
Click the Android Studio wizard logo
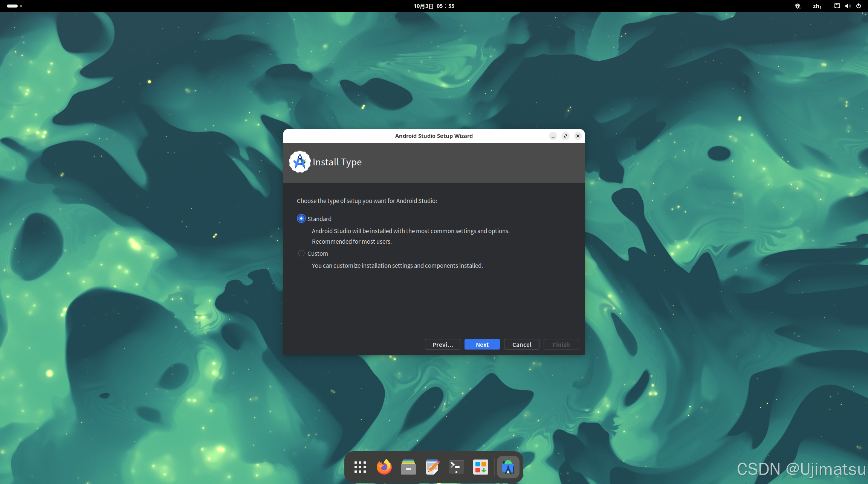point(300,162)
